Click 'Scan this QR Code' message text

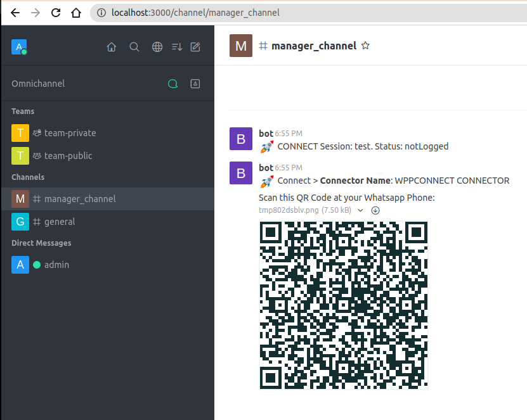coord(346,198)
